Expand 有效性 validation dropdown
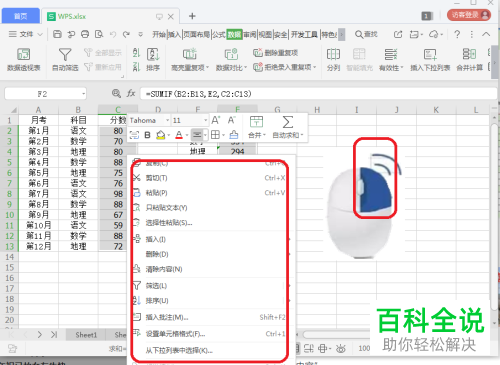The height and width of the screenshot is (365, 500). [402, 68]
